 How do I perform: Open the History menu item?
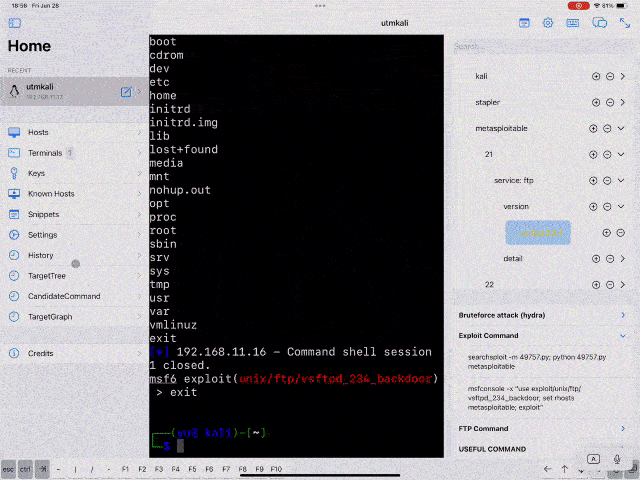point(75,256)
